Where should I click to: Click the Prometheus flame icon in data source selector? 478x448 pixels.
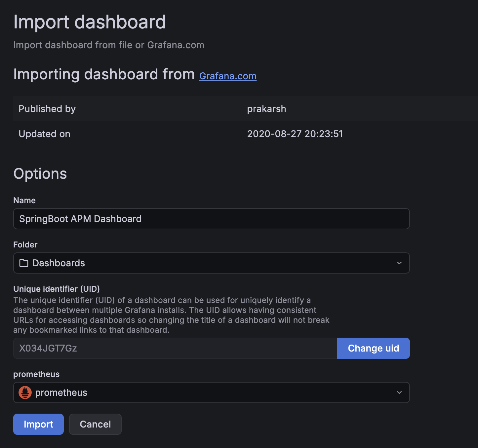click(x=25, y=392)
